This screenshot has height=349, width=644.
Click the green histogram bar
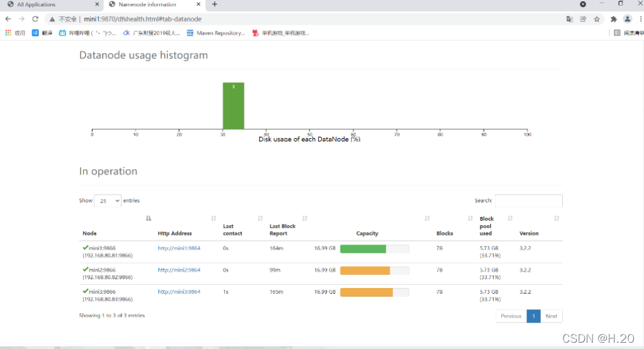(233, 106)
